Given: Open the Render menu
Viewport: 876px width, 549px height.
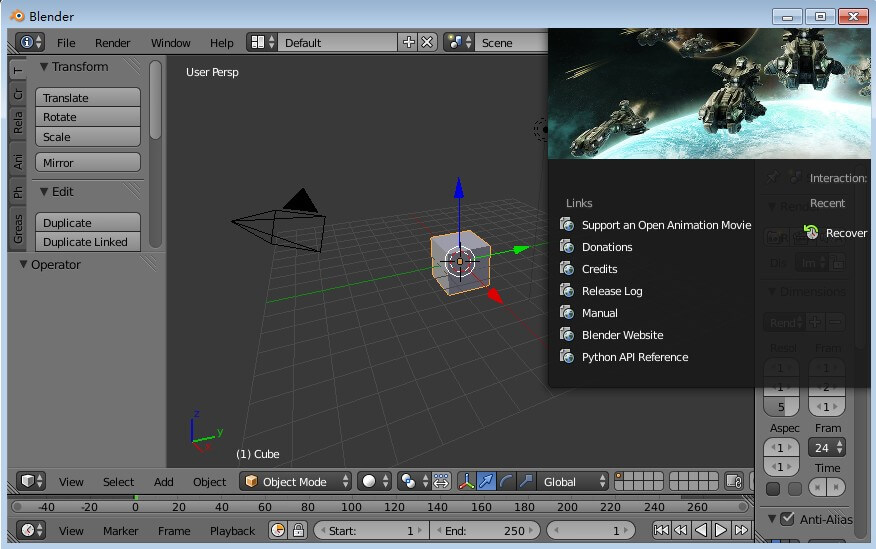Looking at the screenshot, I should 112,43.
